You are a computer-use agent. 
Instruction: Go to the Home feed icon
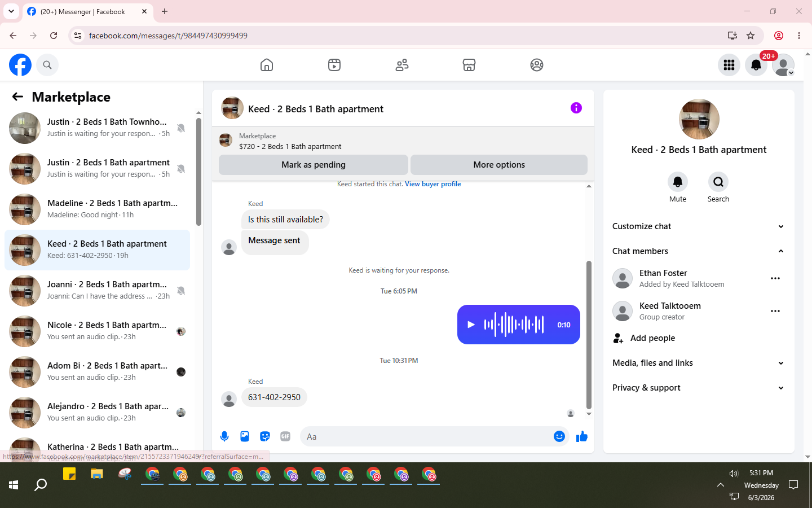tap(267, 65)
